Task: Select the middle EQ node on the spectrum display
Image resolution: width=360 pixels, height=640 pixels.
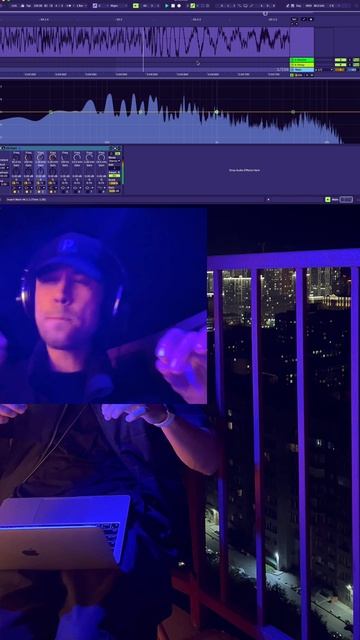Action: [217, 112]
